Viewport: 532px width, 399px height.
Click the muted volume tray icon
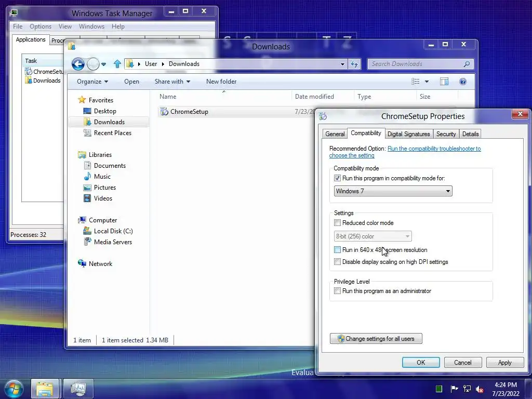pyautogui.click(x=480, y=389)
